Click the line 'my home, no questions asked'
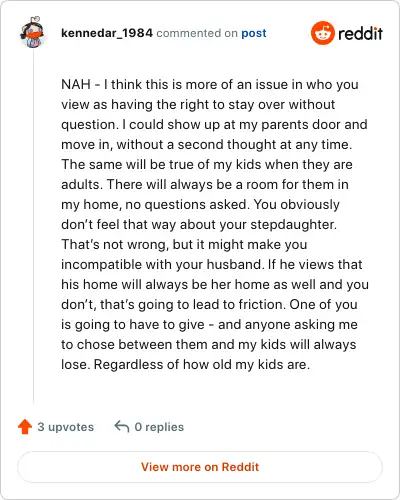400x500 pixels. pos(154,204)
